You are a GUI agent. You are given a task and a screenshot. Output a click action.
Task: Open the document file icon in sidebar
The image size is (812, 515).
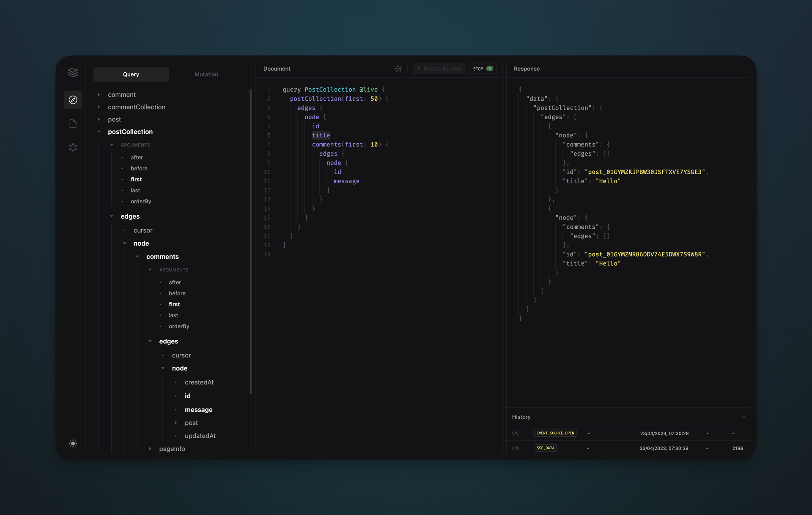click(x=73, y=123)
